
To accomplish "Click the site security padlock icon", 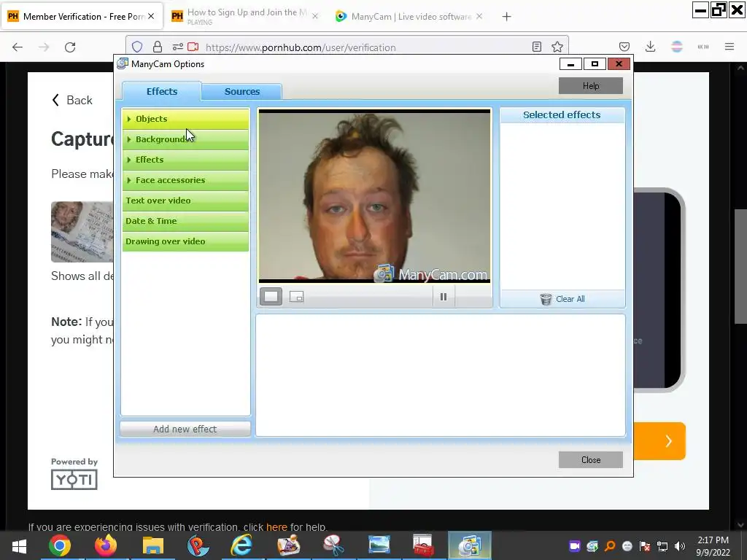I will [x=158, y=47].
